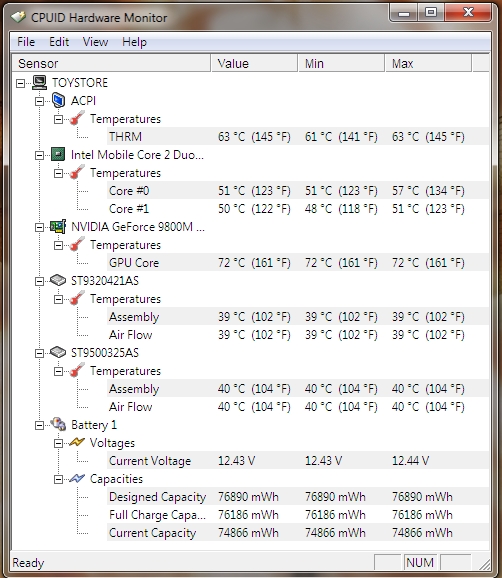This screenshot has height=578, width=502.
Task: Select the GPU Core temperature row
Action: click(298, 263)
